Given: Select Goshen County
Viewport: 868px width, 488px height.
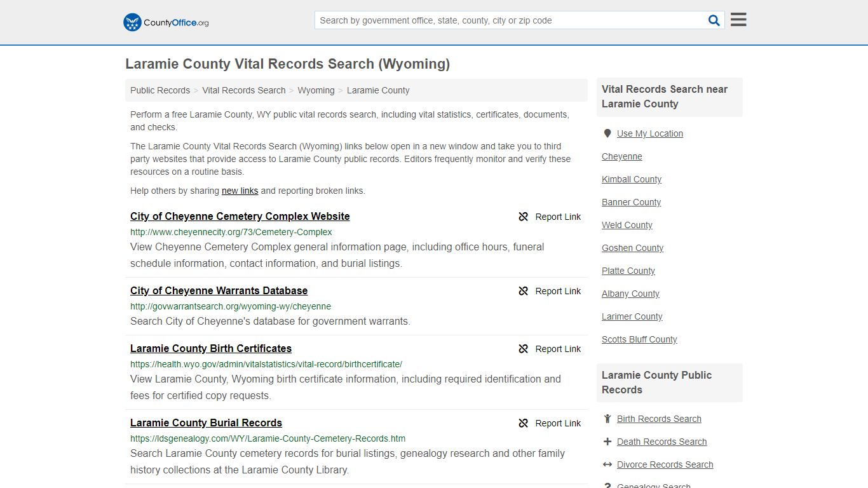Looking at the screenshot, I should 633,248.
